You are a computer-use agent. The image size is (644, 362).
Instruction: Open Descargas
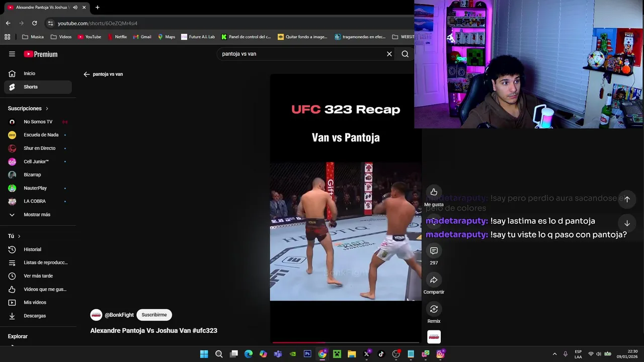point(38,316)
